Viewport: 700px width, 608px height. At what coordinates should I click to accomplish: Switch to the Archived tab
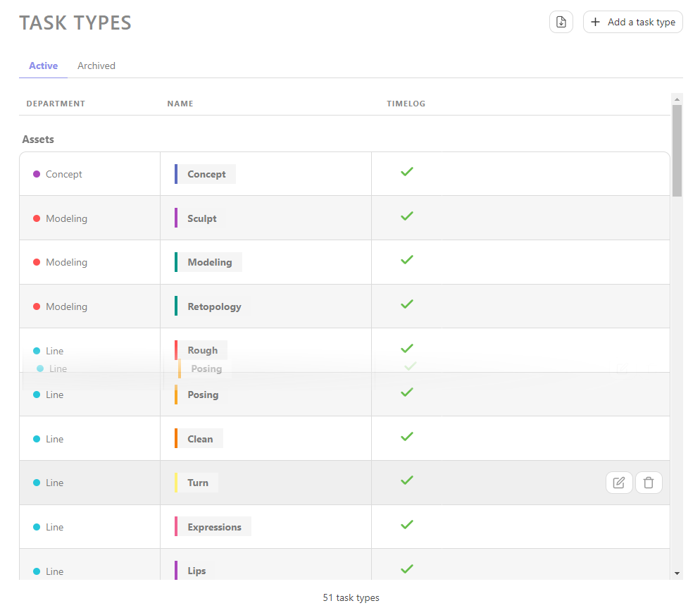pyautogui.click(x=96, y=66)
